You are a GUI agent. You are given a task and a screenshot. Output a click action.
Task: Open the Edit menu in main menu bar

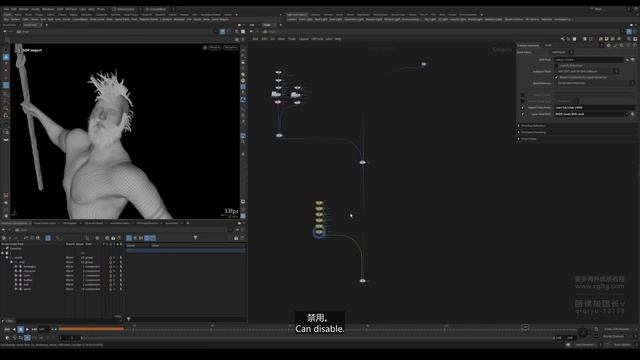14,9
